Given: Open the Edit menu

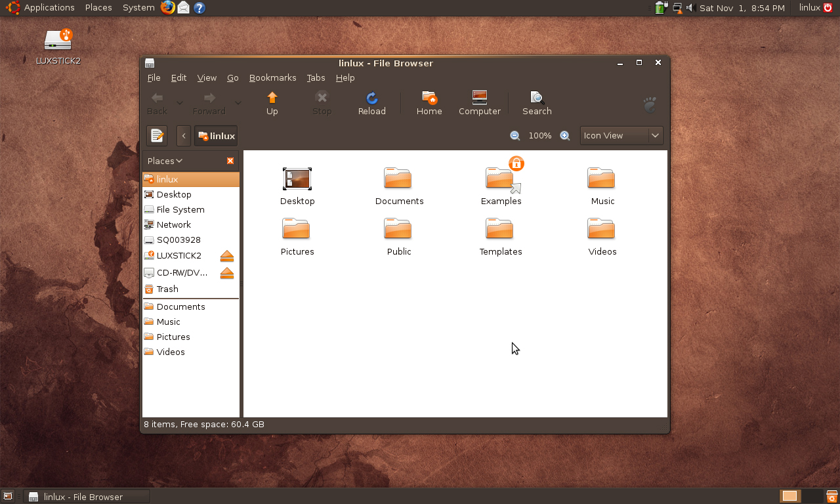Looking at the screenshot, I should click(x=178, y=77).
